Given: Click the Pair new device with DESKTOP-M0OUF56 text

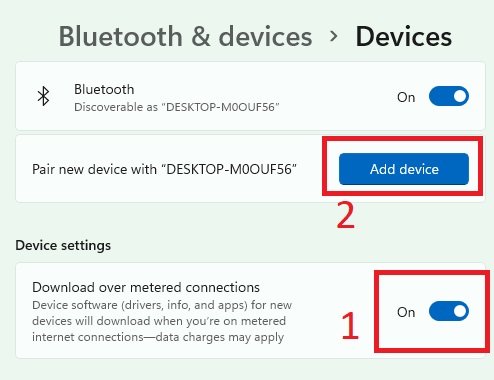Looking at the screenshot, I should tap(164, 169).
